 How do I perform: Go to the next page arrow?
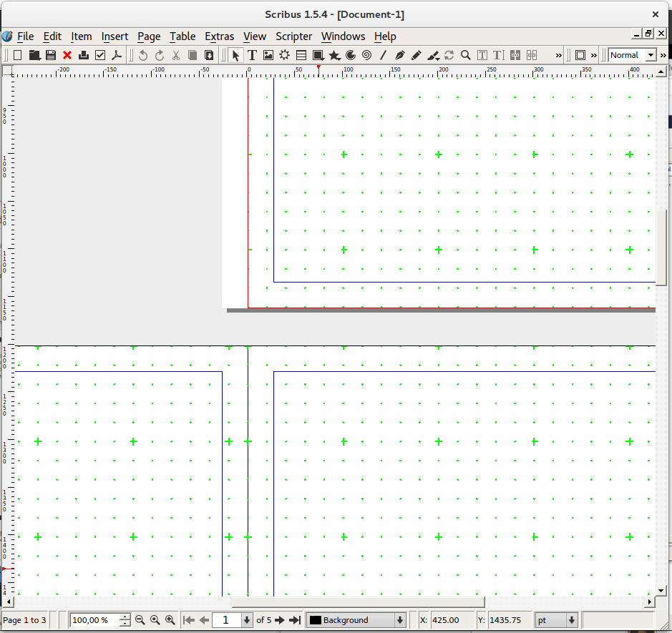click(279, 620)
